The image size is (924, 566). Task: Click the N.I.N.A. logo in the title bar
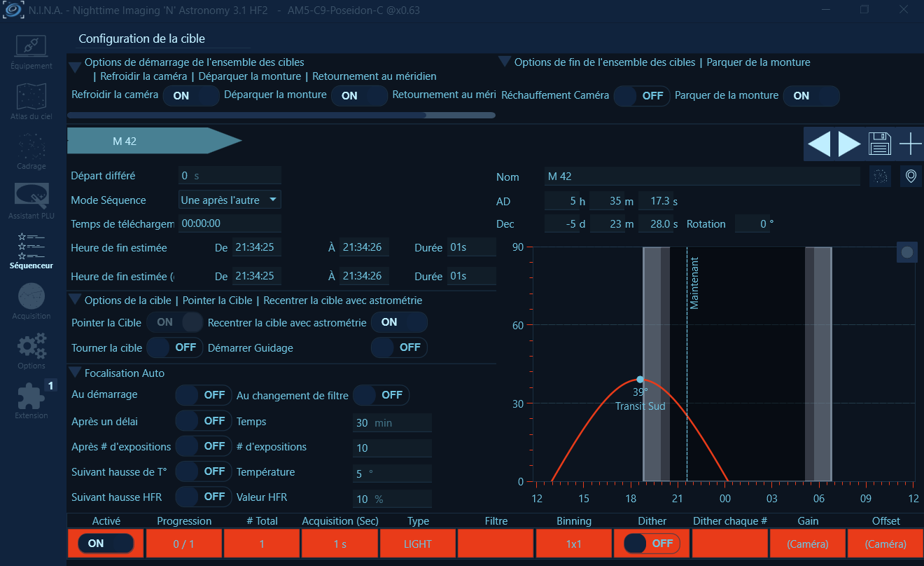(14, 10)
